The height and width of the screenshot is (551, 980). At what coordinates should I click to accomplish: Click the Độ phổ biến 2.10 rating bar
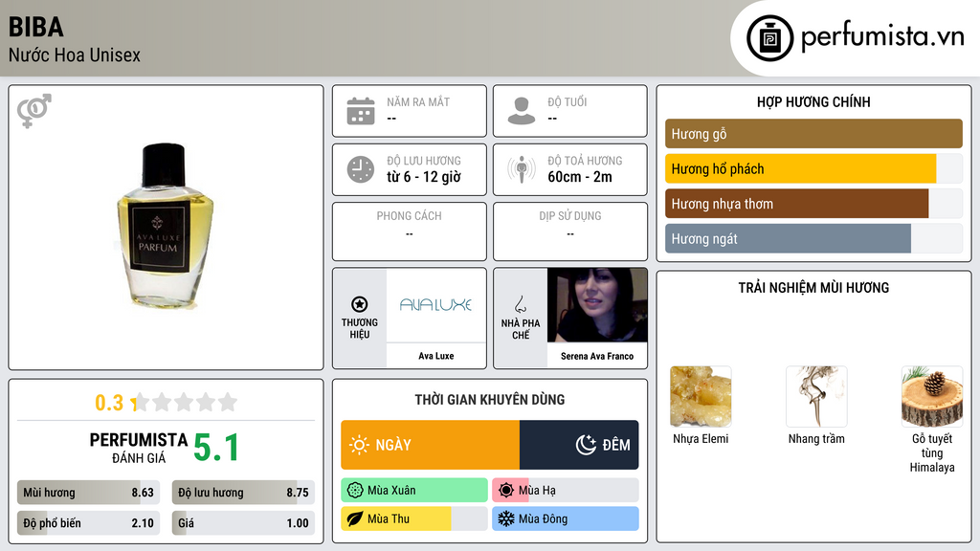(89, 523)
